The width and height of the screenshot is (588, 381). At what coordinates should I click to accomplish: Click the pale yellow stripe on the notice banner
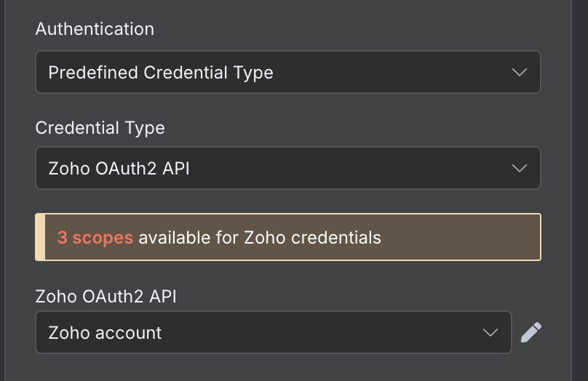pos(40,237)
